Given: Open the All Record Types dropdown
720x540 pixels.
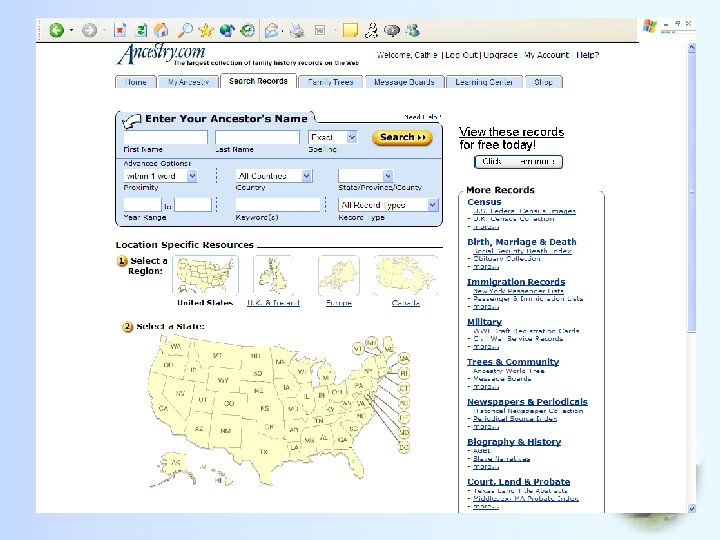Looking at the screenshot, I should pyautogui.click(x=433, y=205).
